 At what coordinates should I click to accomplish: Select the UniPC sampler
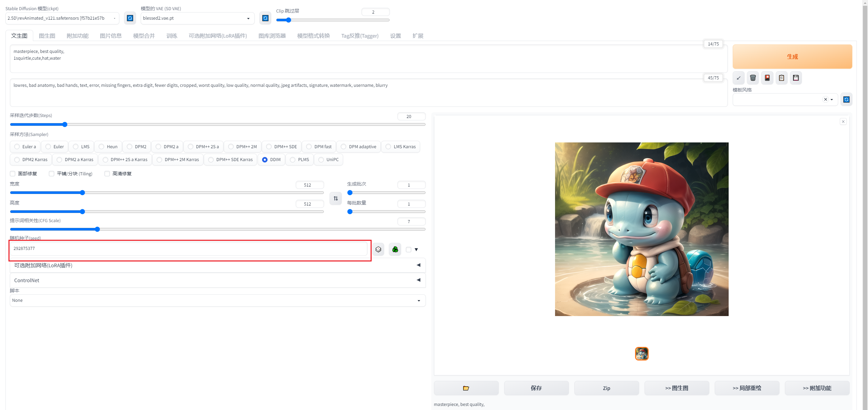[x=329, y=159]
